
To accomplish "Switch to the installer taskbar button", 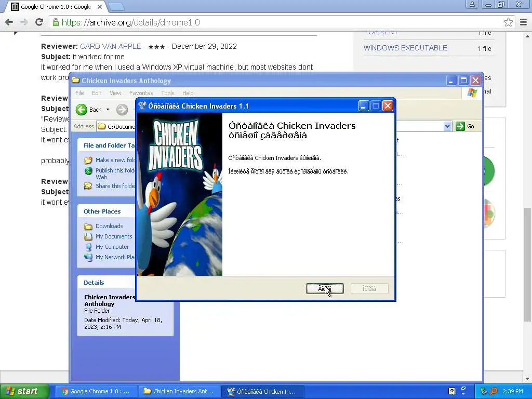I will [262, 391].
